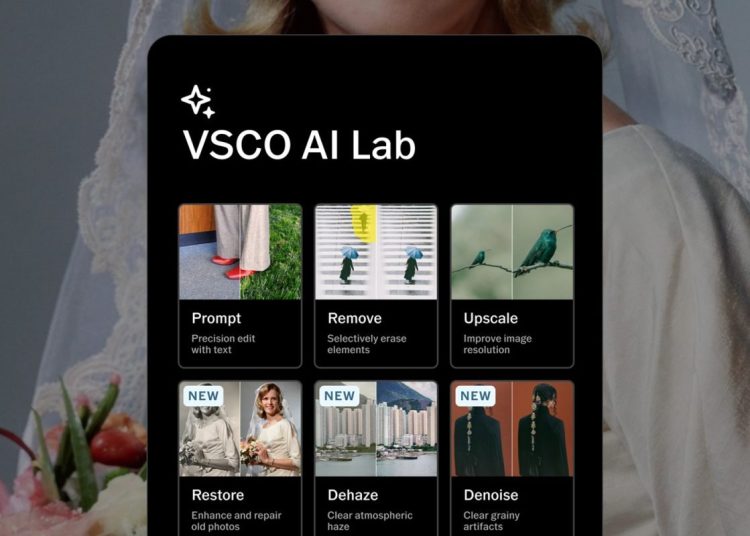Choose the Remove tool title
The height and width of the screenshot is (536, 750).
(x=354, y=318)
